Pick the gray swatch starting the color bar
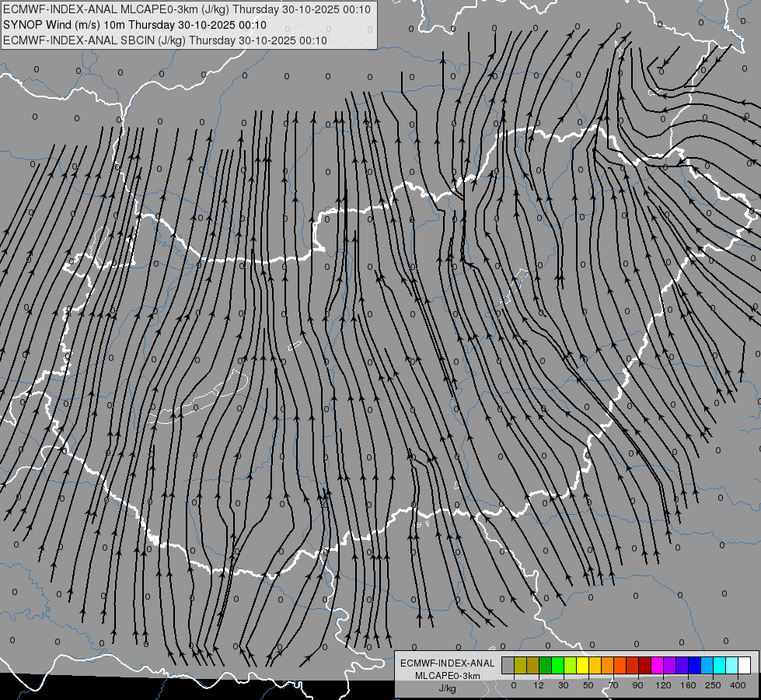The width and height of the screenshot is (761, 700). (508, 665)
